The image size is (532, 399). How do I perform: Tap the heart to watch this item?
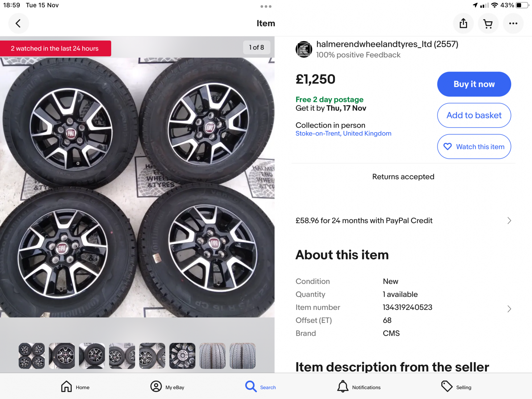click(x=448, y=147)
